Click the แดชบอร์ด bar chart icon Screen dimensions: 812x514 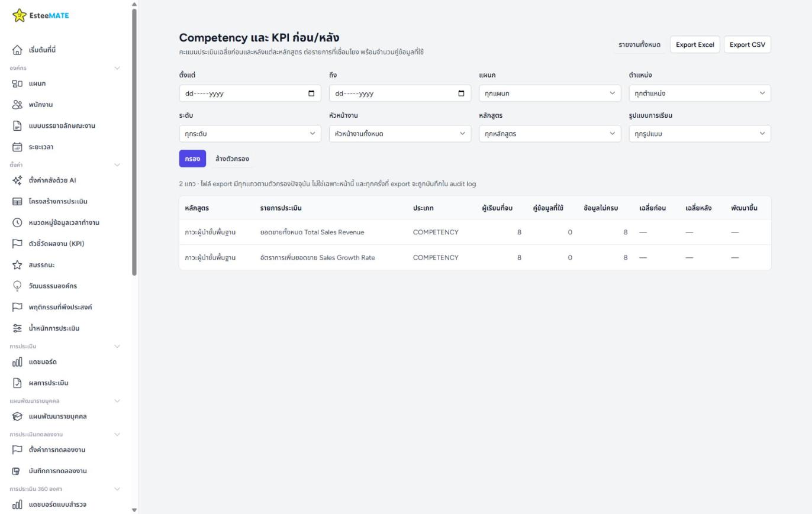point(17,362)
